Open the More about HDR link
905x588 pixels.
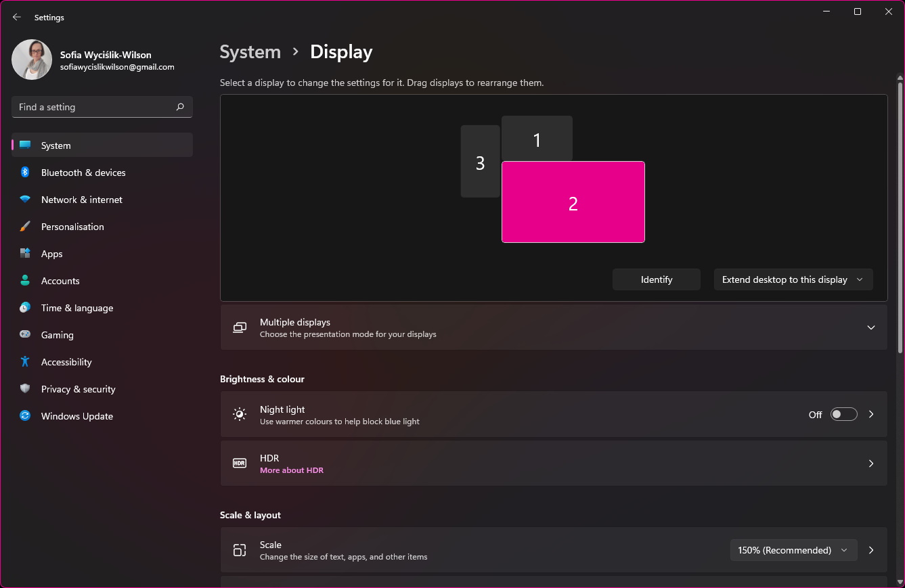click(292, 470)
